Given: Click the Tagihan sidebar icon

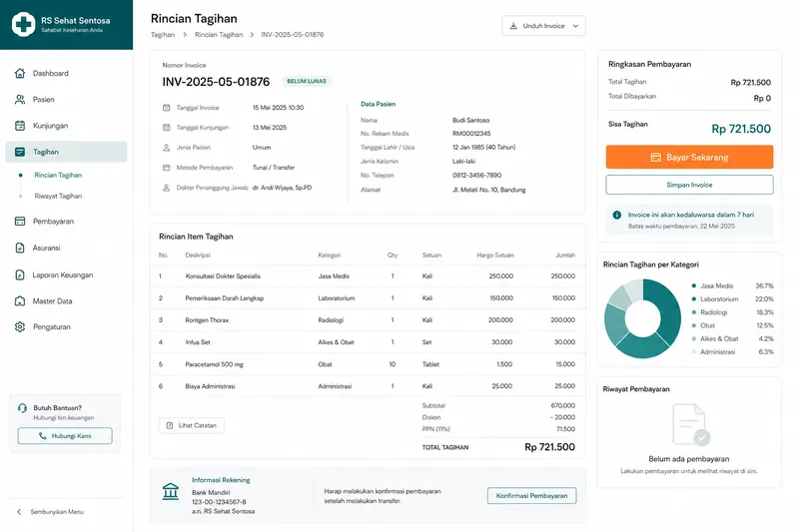Looking at the screenshot, I should coord(20,152).
